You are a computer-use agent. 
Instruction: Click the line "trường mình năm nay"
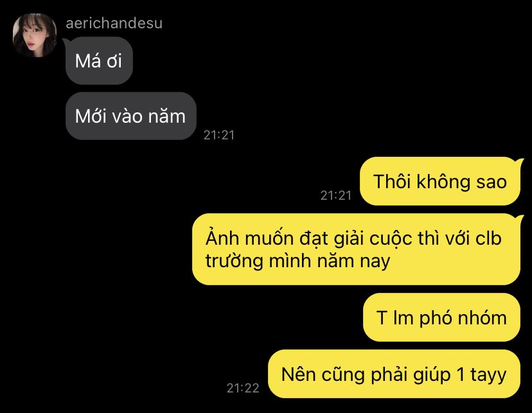tap(297, 261)
